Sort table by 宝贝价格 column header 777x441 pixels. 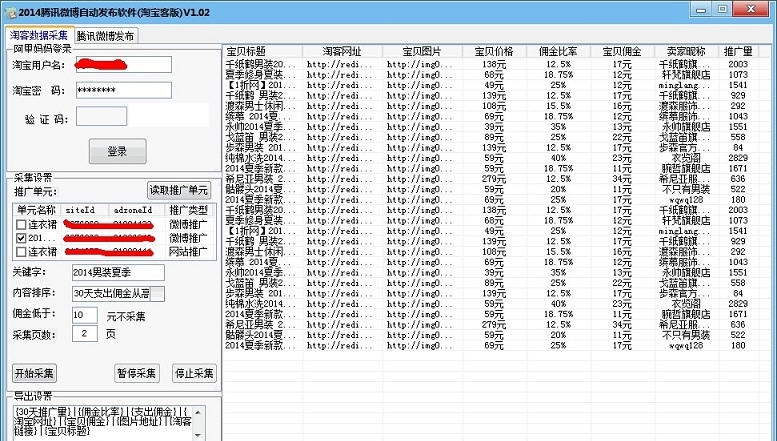coord(493,51)
